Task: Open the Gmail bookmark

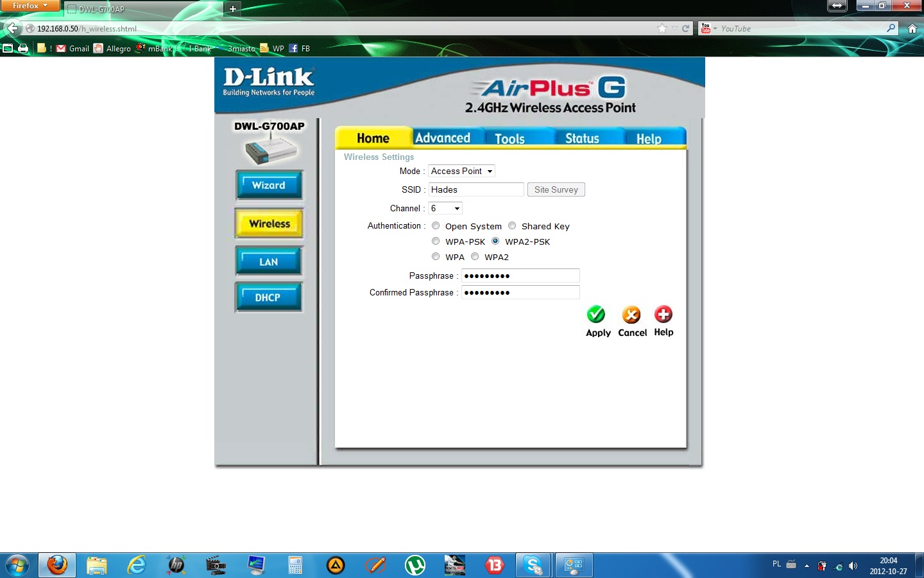Action: [x=73, y=48]
